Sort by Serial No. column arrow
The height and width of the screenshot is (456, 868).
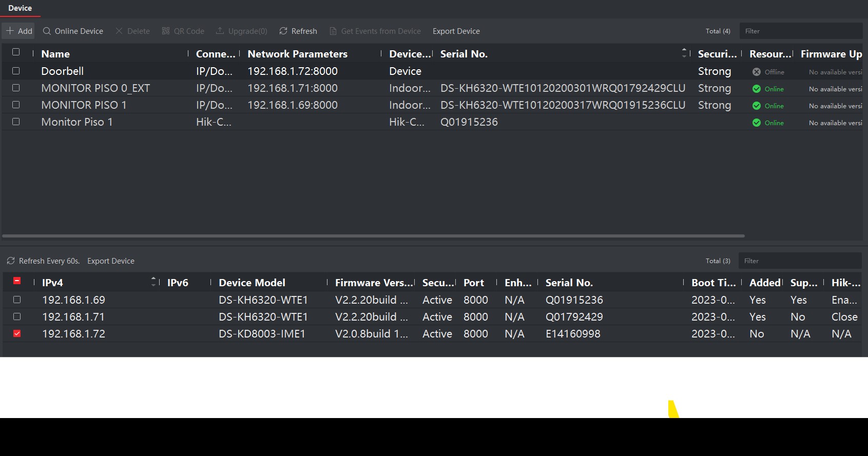coord(684,53)
